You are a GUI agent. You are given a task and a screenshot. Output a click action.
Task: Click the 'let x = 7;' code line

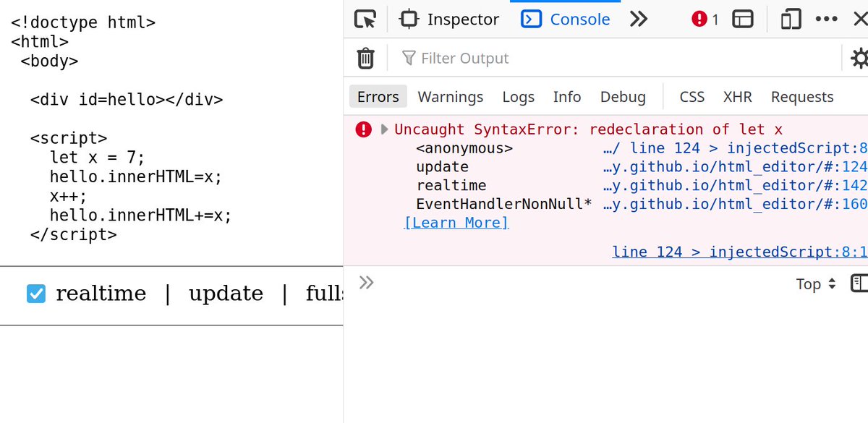coord(98,157)
